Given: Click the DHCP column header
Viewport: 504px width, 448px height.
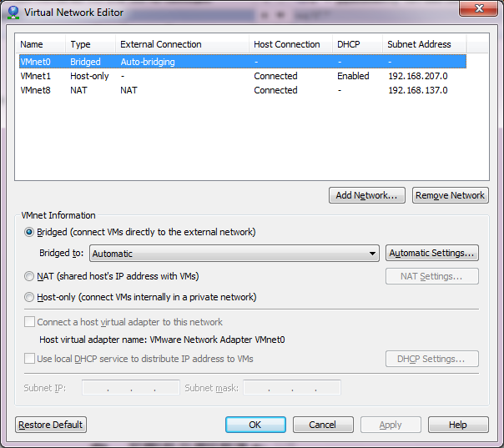Looking at the screenshot, I should tap(357, 44).
